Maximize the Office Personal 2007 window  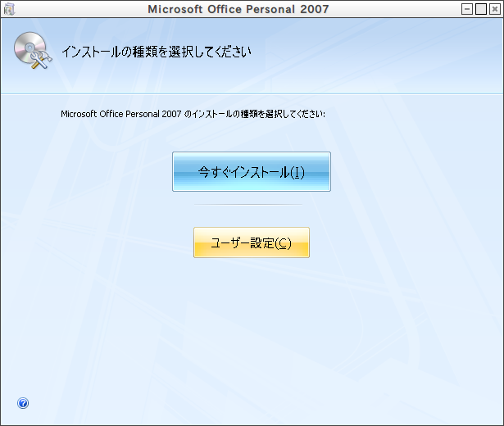(x=481, y=9)
